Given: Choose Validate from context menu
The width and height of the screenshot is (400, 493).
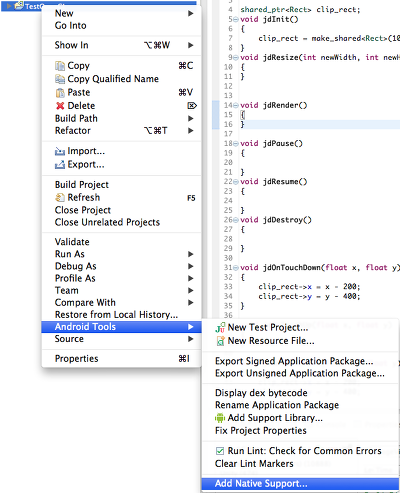Looking at the screenshot, I should pyautogui.click(x=121, y=242).
